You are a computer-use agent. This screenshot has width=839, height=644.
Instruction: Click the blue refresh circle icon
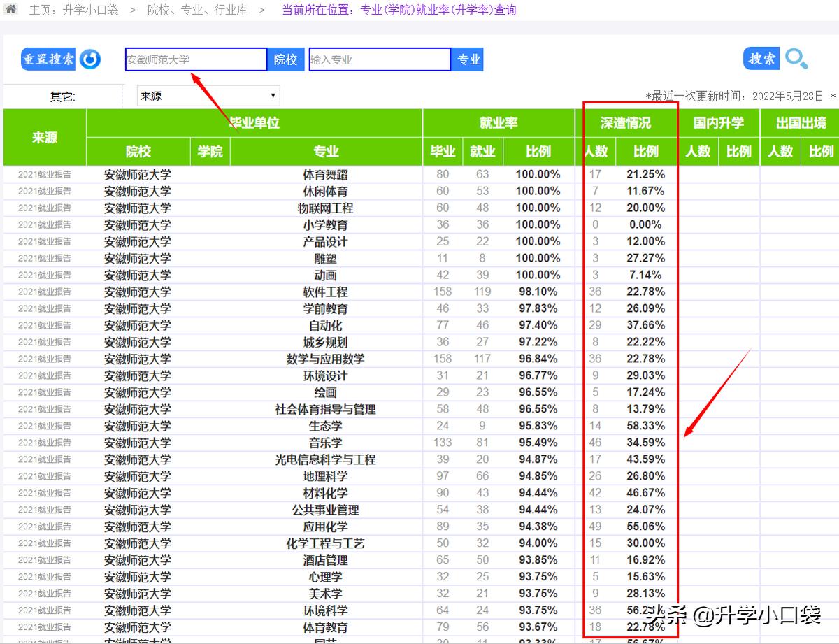(90, 59)
